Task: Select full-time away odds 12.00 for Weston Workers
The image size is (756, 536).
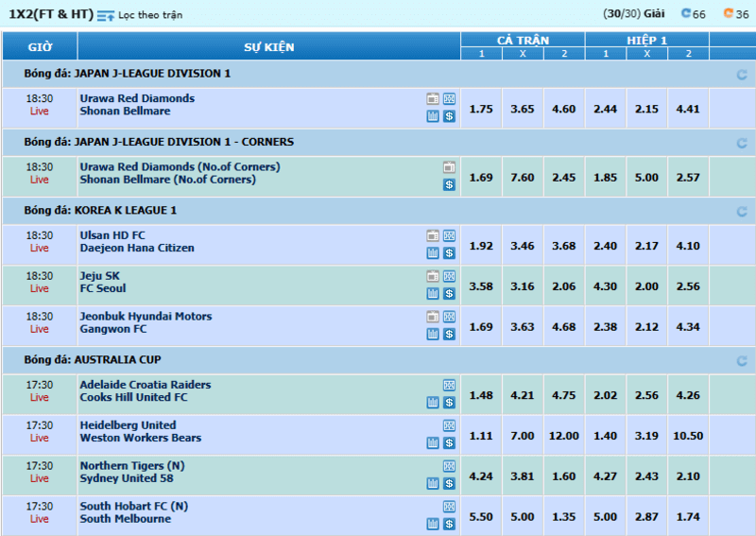Action: [564, 436]
